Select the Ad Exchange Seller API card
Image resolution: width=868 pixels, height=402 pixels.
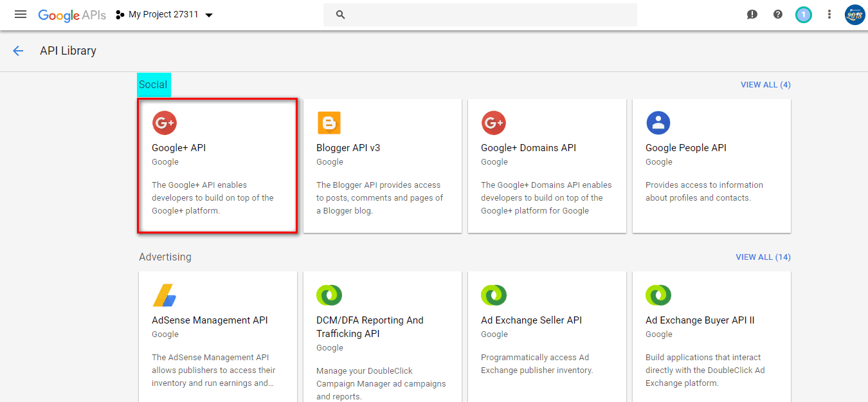point(547,334)
